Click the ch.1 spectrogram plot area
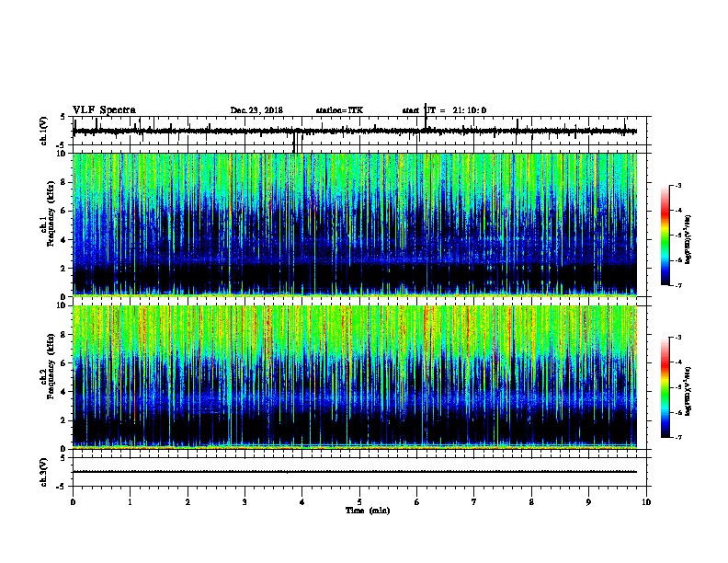The width and height of the screenshot is (728, 563). click(x=355, y=224)
